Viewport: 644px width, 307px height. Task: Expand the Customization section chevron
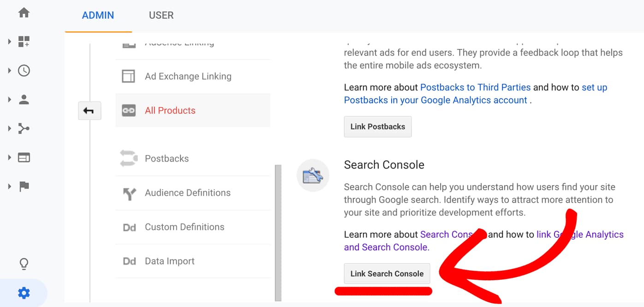pos(8,42)
